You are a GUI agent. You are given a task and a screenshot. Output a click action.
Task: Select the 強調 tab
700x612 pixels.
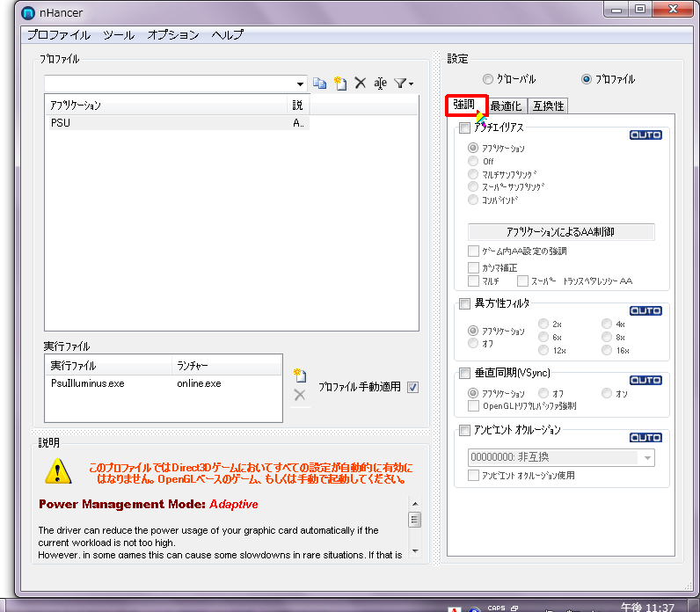tap(464, 105)
